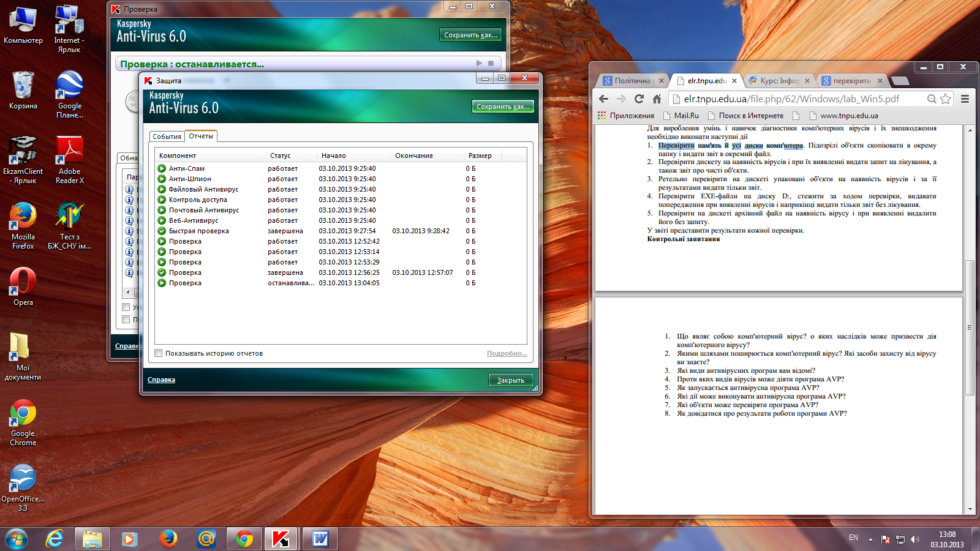Click the scan play button in Проверка window
Screen dimensions: 980x551
[x=480, y=63]
